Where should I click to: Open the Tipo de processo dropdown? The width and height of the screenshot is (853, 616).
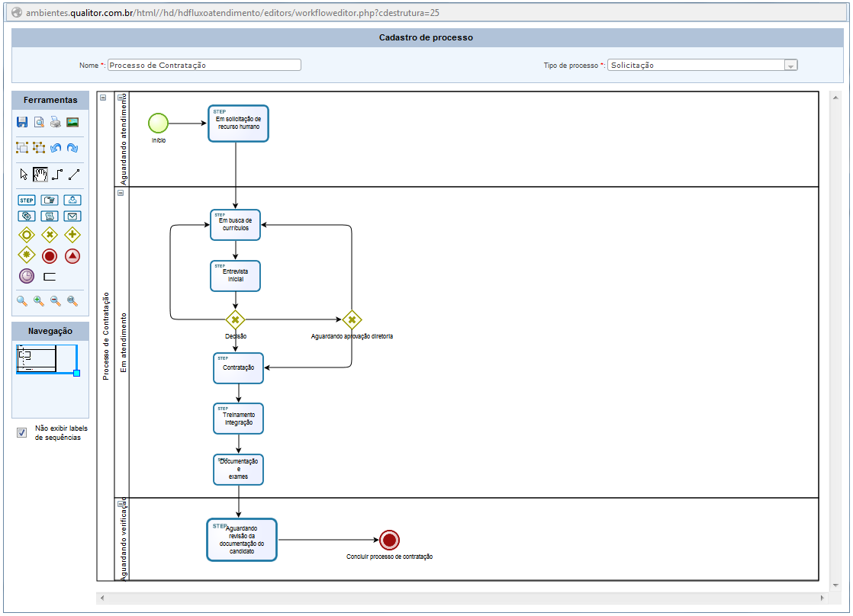(x=790, y=66)
